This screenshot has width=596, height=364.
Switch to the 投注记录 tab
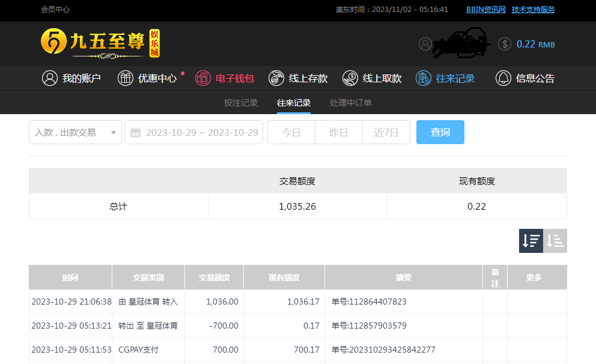point(241,103)
